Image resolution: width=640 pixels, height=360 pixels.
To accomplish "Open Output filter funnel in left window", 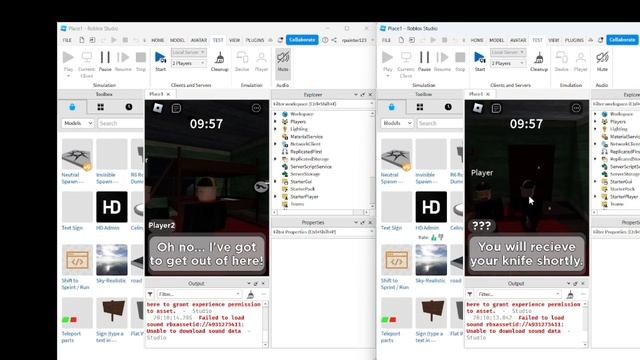I will (150, 294).
